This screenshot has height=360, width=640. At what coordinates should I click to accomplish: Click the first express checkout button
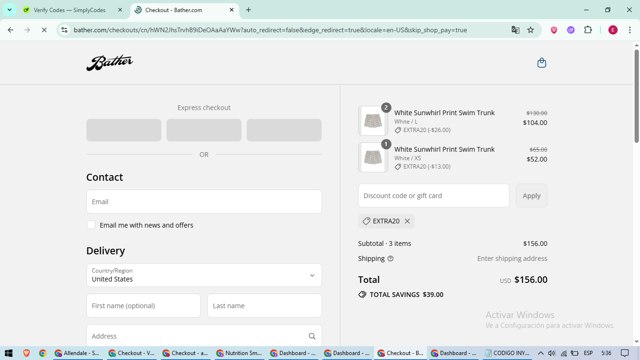click(124, 130)
